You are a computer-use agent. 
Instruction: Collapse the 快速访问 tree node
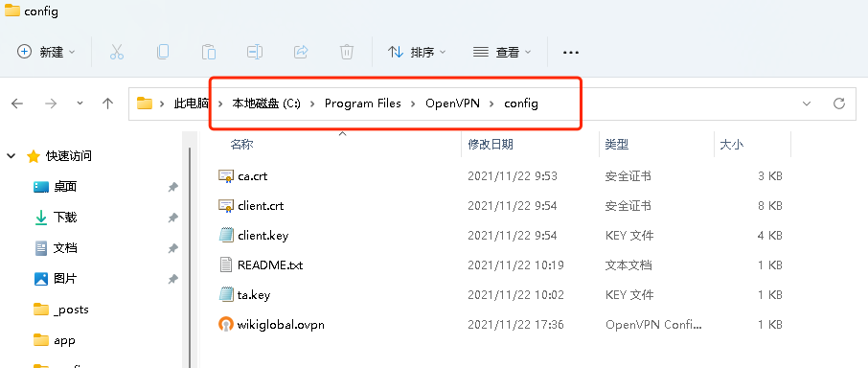pyautogui.click(x=11, y=156)
